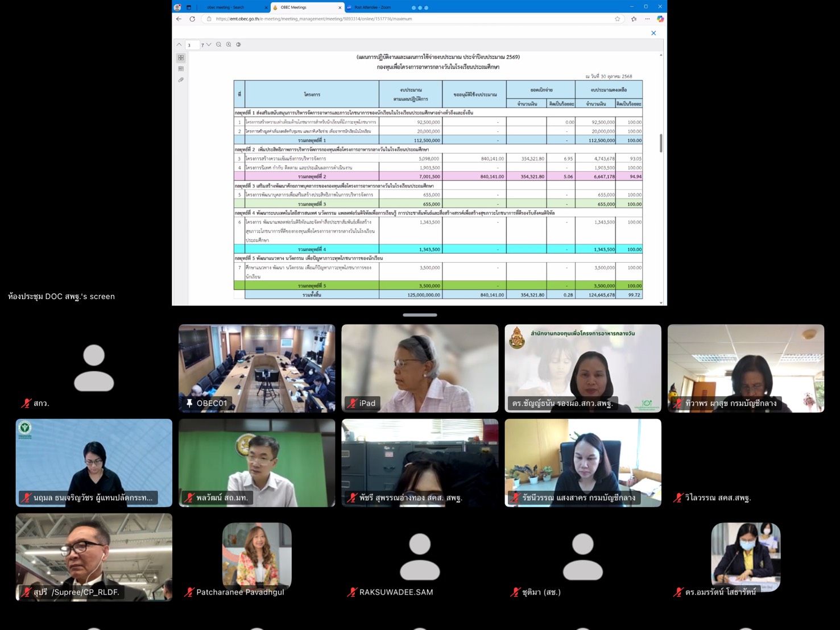The width and height of the screenshot is (840, 630).
Task: Click the divider handle below shared screen
Action: pyautogui.click(x=420, y=315)
